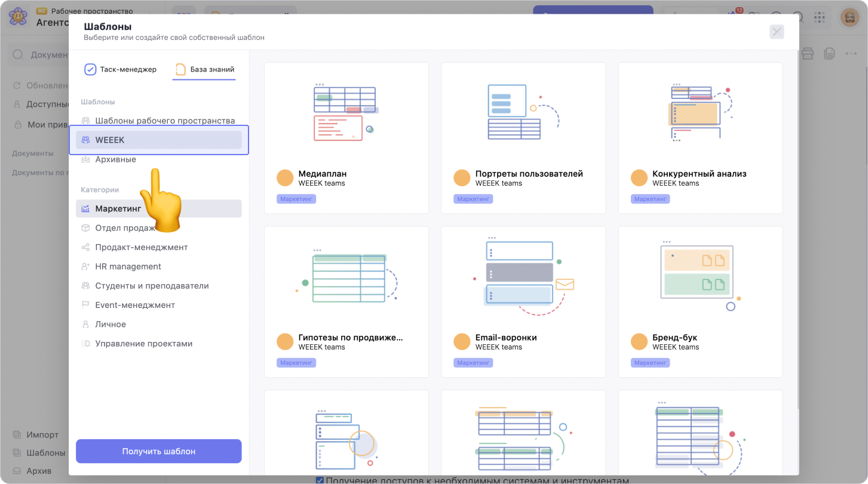The width and height of the screenshot is (868, 484).
Task: Click the База знаний document icon
Action: point(180,69)
